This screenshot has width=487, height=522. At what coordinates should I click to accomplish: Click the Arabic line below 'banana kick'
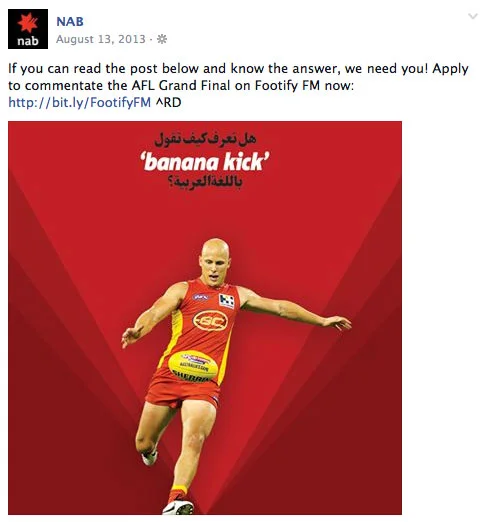[x=205, y=182]
